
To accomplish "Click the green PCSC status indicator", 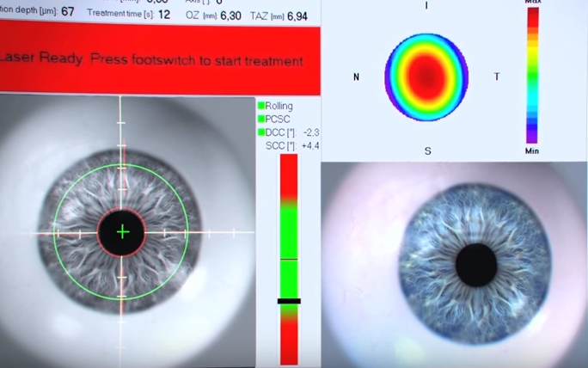I will coord(261,119).
